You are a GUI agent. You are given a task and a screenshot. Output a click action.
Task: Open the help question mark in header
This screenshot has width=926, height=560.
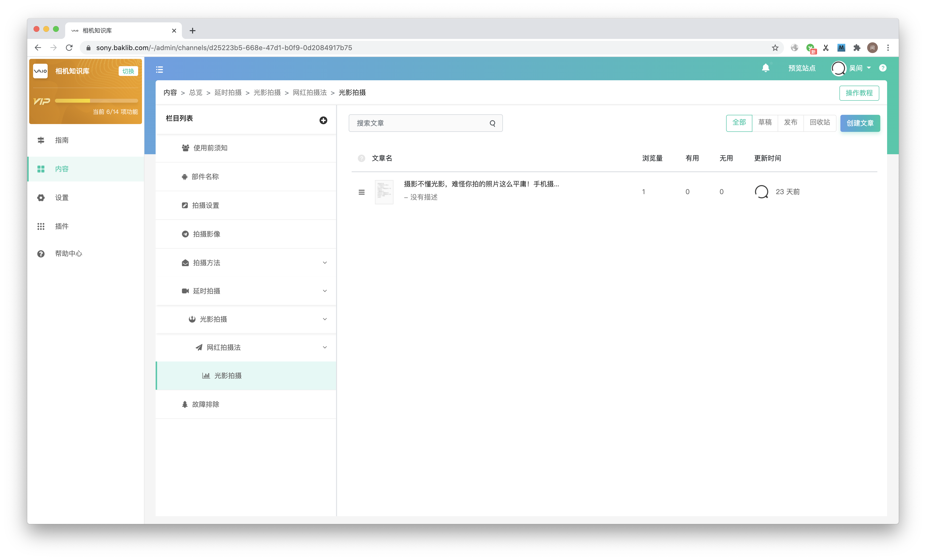tap(883, 68)
